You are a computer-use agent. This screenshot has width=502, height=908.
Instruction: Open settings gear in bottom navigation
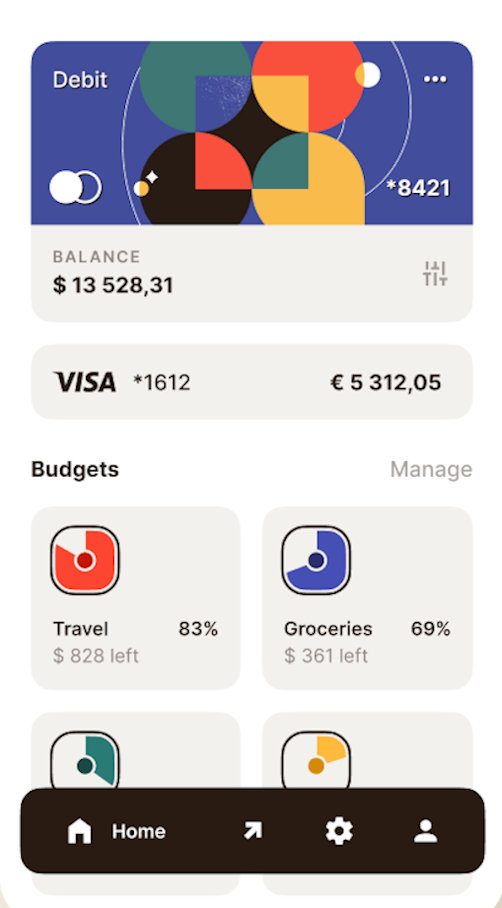point(339,832)
